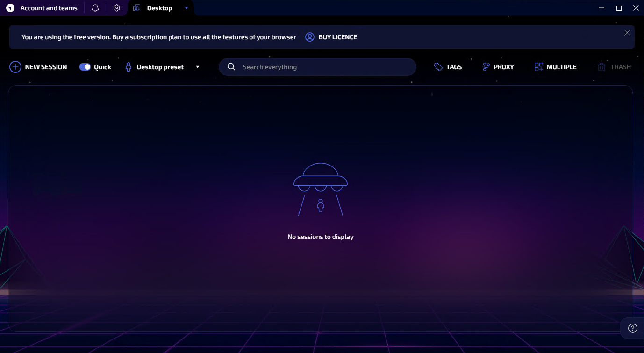644x353 pixels.
Task: Click the magnifier icon in search bar
Action: pyautogui.click(x=231, y=67)
